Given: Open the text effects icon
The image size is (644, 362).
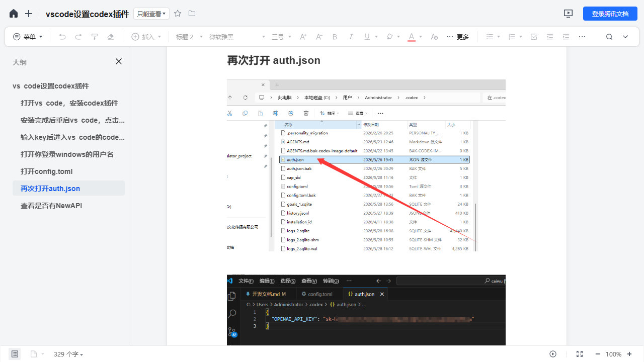Looking at the screenshot, I should tap(435, 37).
